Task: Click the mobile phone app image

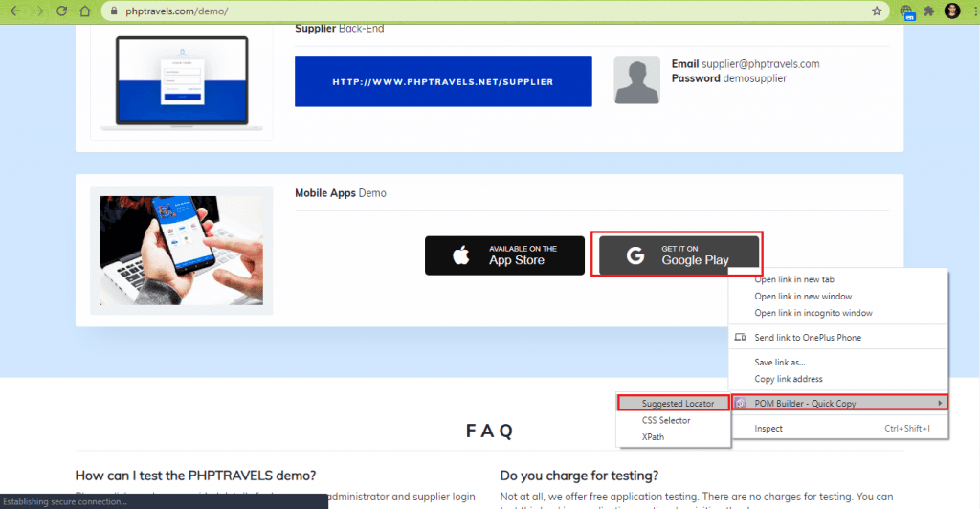Action: 181,251
